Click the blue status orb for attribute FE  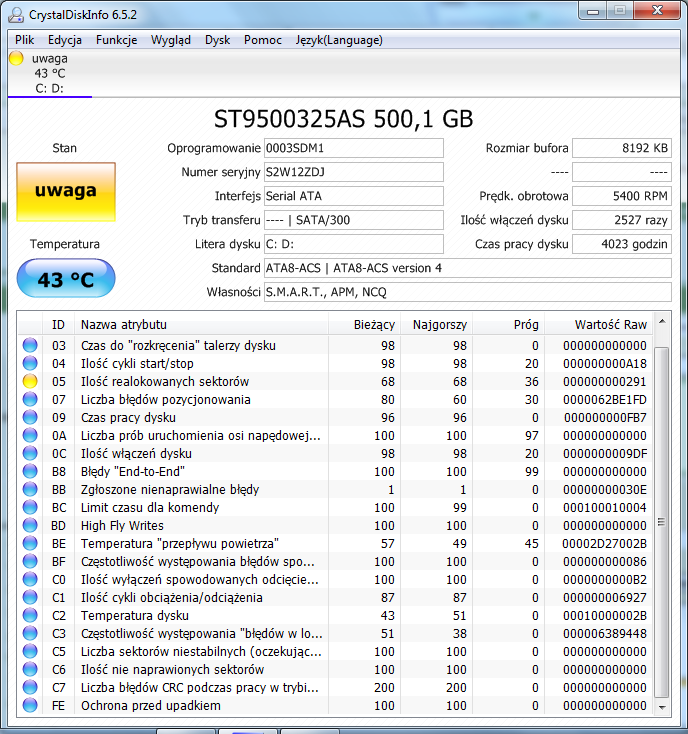[30, 705]
